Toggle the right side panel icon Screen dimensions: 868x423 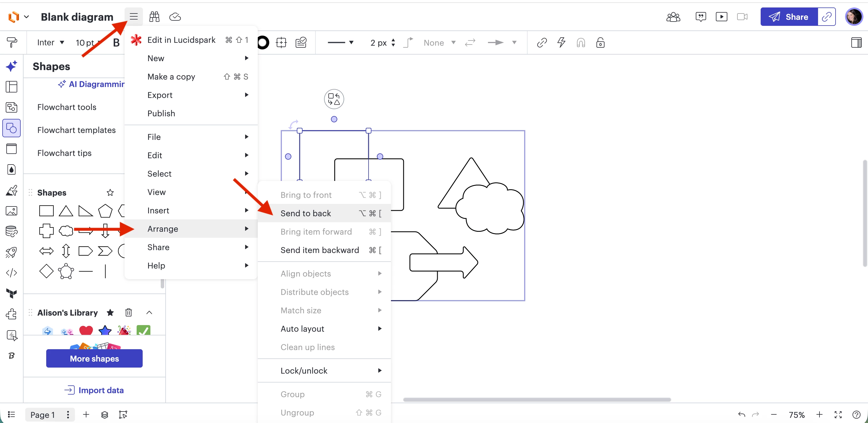(x=856, y=43)
